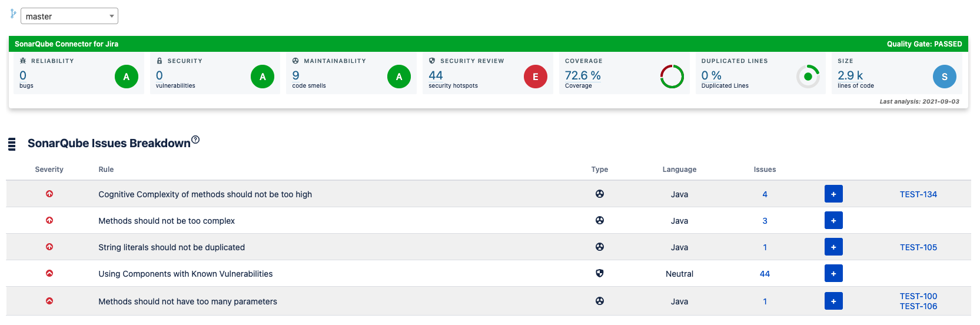Viewport: 980px width, 325px height.
Task: Open the 2.9 k lines of code value
Action: pyautogui.click(x=850, y=75)
